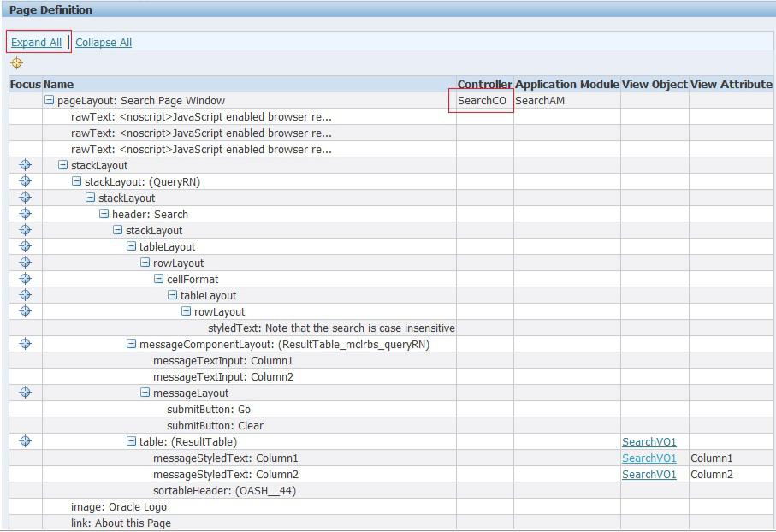Screen dimensions: 776x532
Task: Click the focus icon for the cellFormat row
Action: (x=25, y=279)
